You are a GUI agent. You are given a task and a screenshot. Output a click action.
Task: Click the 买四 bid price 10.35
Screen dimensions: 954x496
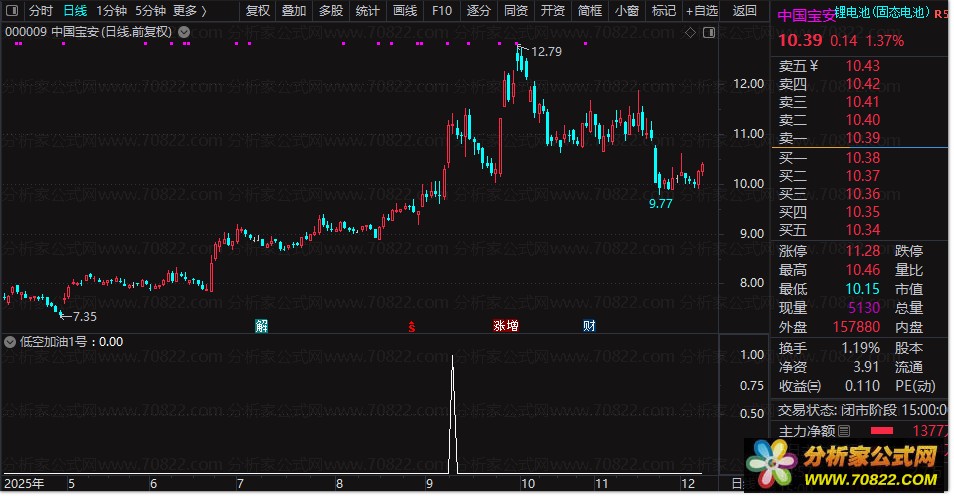(863, 212)
